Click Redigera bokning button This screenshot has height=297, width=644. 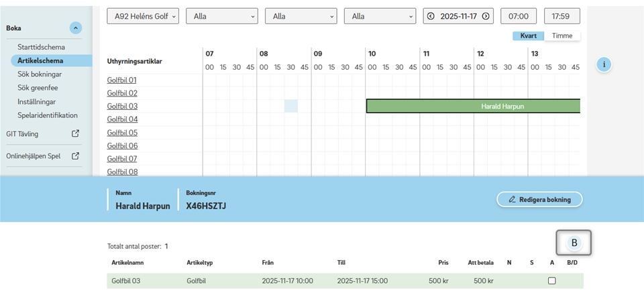point(539,199)
